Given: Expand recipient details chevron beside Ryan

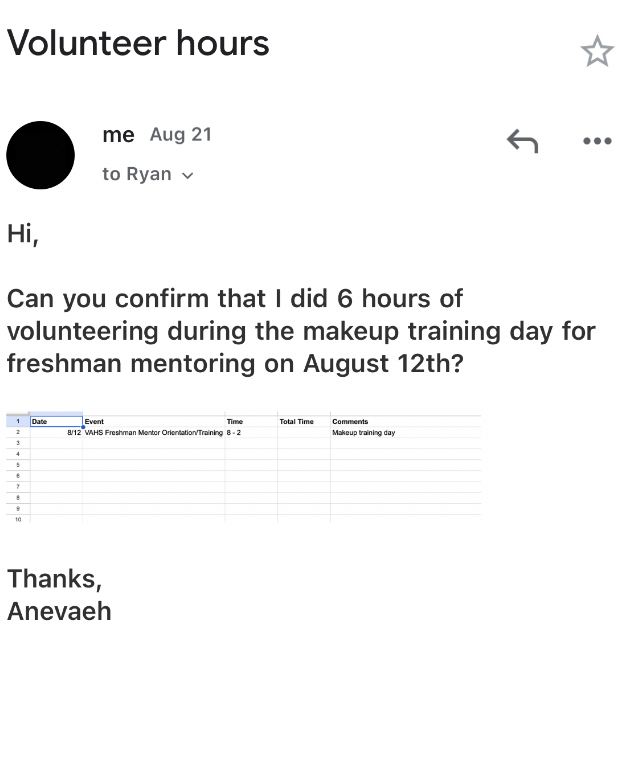Looking at the screenshot, I should click(x=187, y=175).
